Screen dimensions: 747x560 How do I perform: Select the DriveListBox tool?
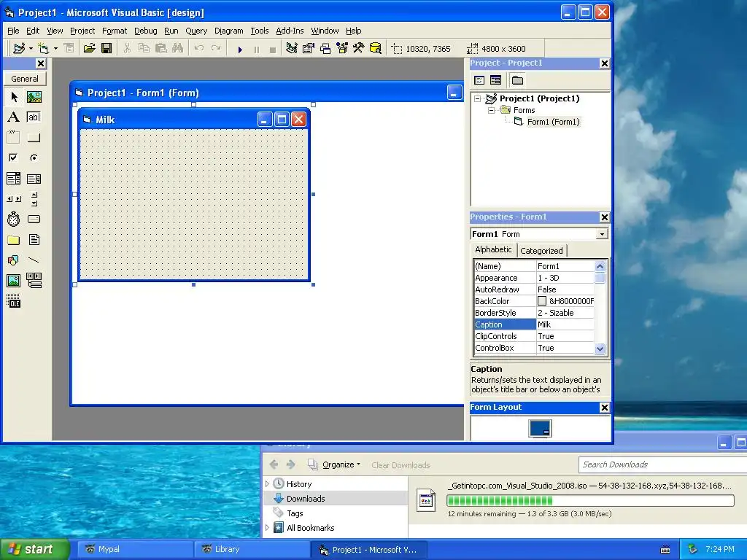coord(34,219)
